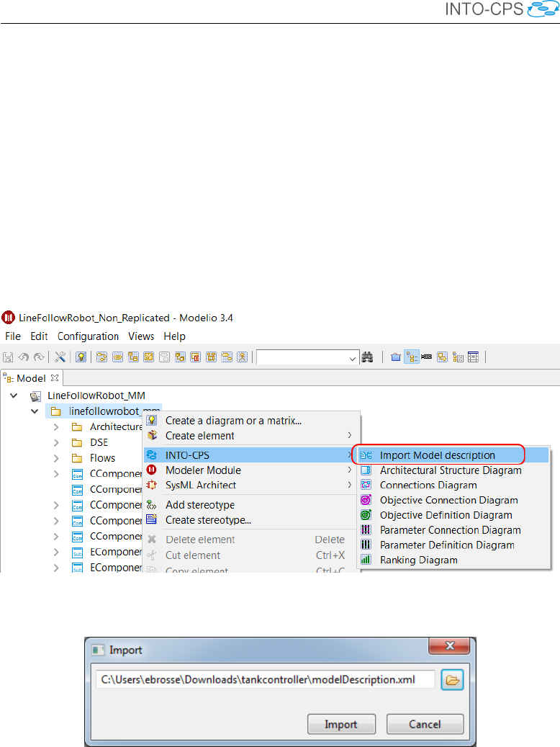Click the Parameter Definition Diagram icon
Viewport: 560px width, 747px height.
(366, 545)
